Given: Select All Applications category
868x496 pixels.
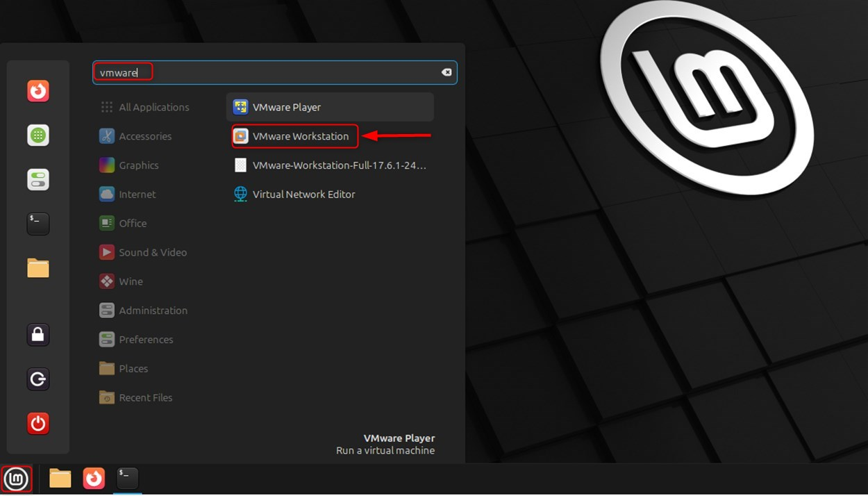Looking at the screenshot, I should (x=144, y=107).
